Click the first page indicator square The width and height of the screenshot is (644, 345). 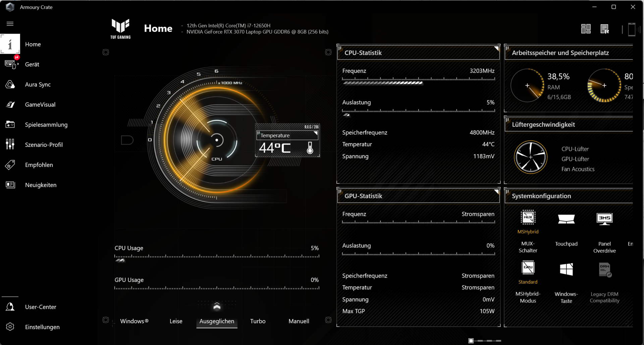(x=471, y=341)
